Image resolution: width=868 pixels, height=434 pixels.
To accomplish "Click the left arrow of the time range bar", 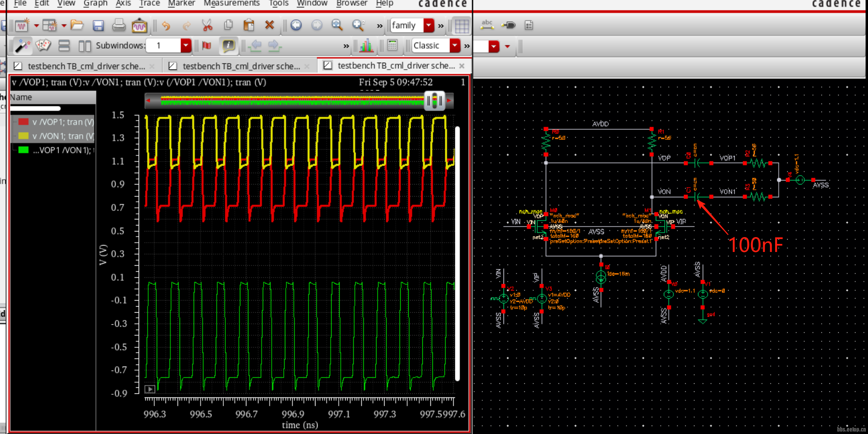I will pyautogui.click(x=148, y=100).
